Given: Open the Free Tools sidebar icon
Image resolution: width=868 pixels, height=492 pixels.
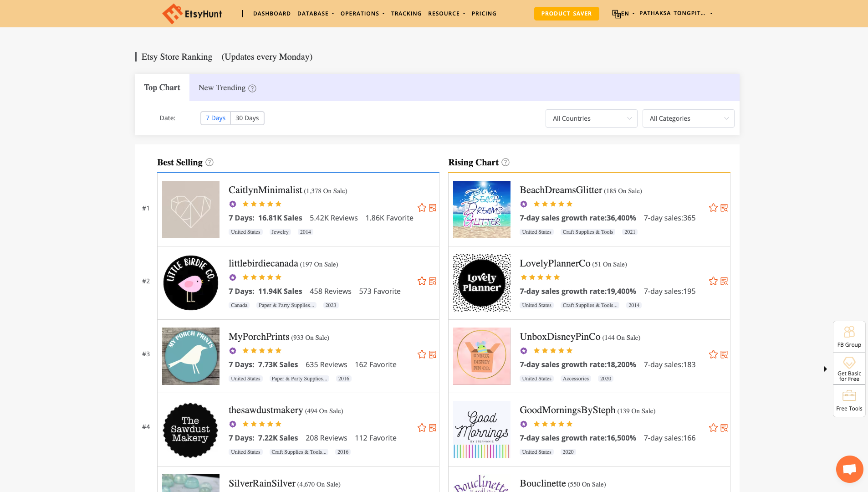Looking at the screenshot, I should (849, 400).
